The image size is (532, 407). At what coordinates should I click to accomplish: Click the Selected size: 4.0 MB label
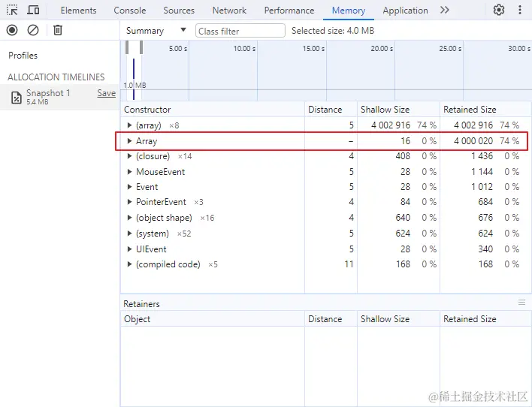332,31
